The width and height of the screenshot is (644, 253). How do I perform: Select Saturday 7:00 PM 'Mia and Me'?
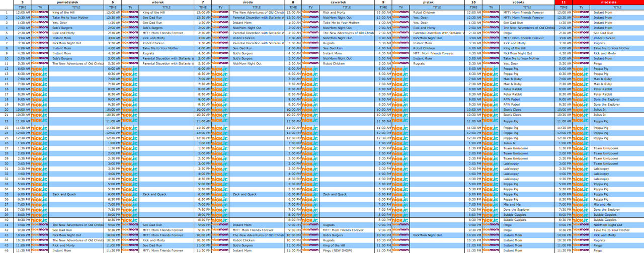(527, 204)
